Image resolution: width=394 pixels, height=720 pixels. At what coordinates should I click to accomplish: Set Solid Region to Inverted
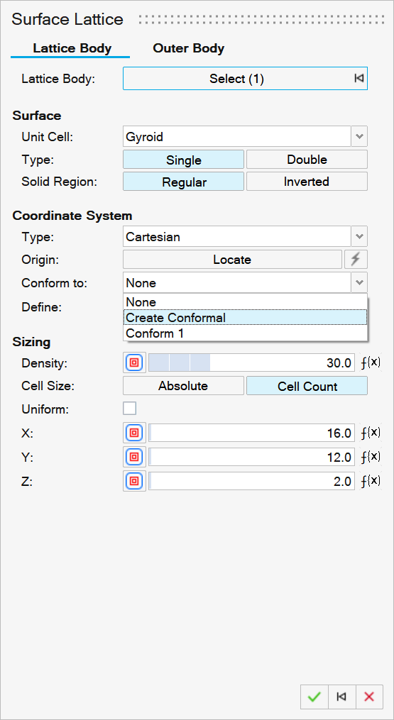coord(307,181)
